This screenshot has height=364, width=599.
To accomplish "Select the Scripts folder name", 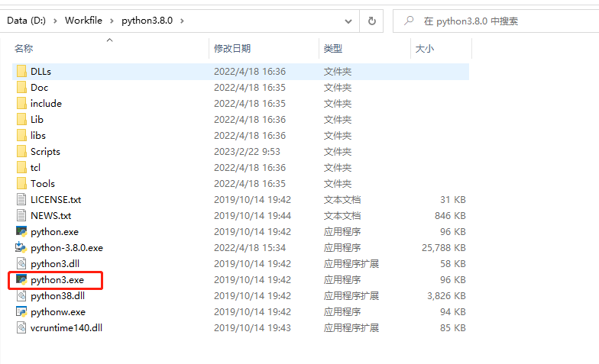I will tap(45, 152).
